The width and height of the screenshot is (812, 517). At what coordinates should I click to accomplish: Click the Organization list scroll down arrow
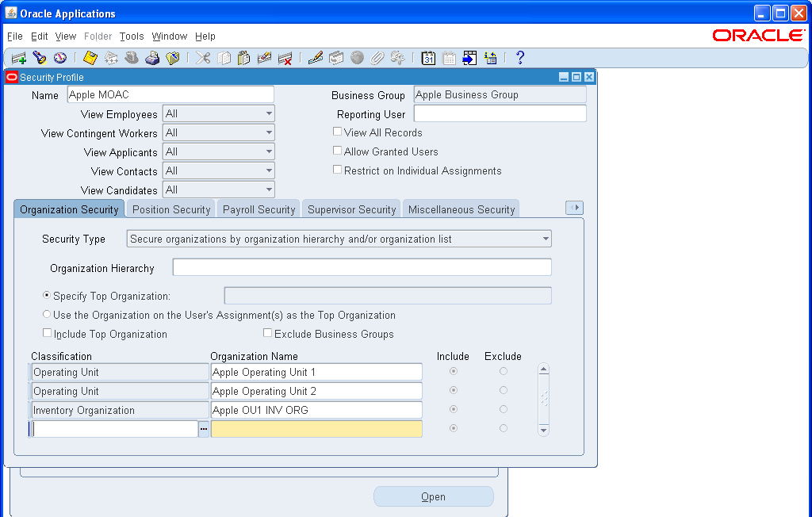543,430
